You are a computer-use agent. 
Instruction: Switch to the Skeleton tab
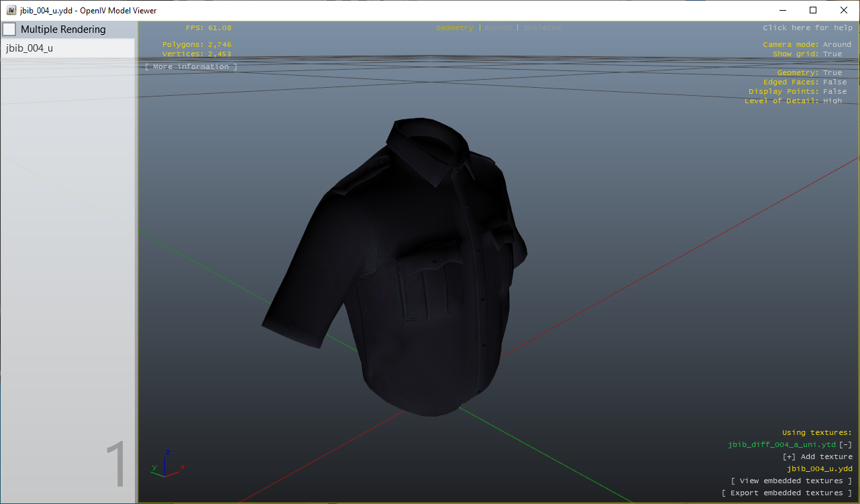[x=541, y=28]
